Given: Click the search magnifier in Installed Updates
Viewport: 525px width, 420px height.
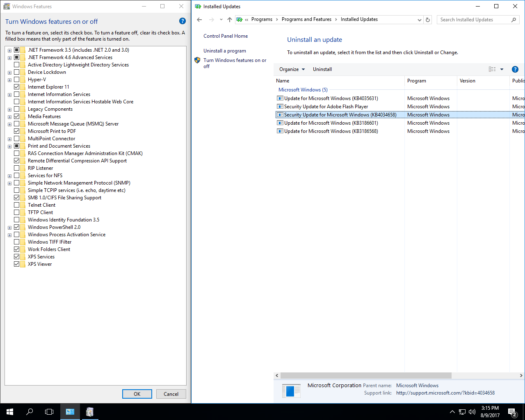Looking at the screenshot, I should 514,20.
